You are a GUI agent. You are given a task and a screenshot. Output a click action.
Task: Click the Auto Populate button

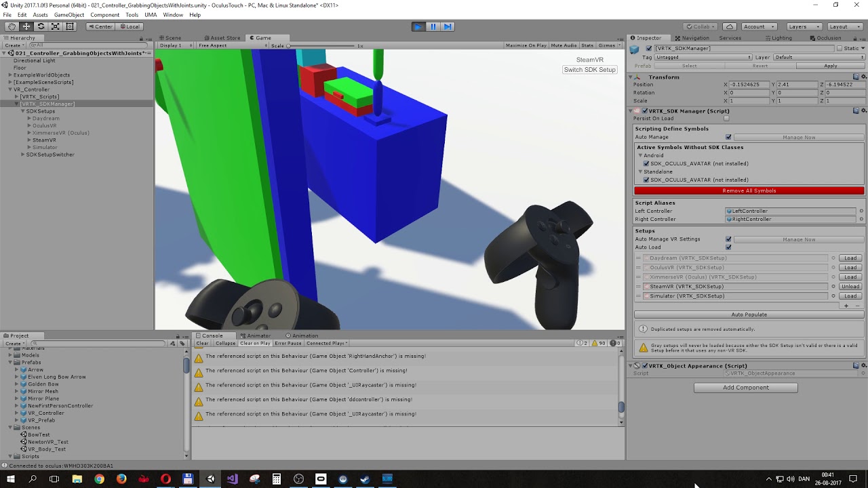(749, 314)
